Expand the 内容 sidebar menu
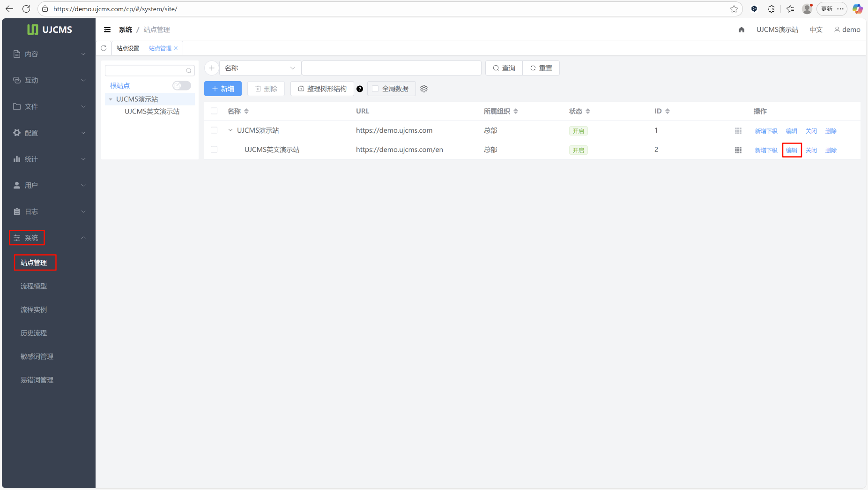This screenshot has height=490, width=868. tap(49, 54)
